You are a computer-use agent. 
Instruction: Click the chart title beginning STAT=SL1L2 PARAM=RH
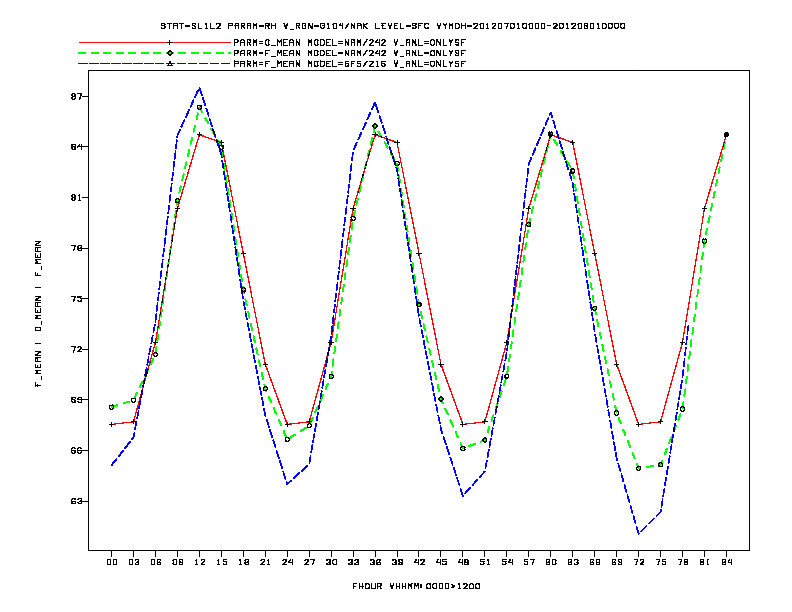[x=393, y=26]
